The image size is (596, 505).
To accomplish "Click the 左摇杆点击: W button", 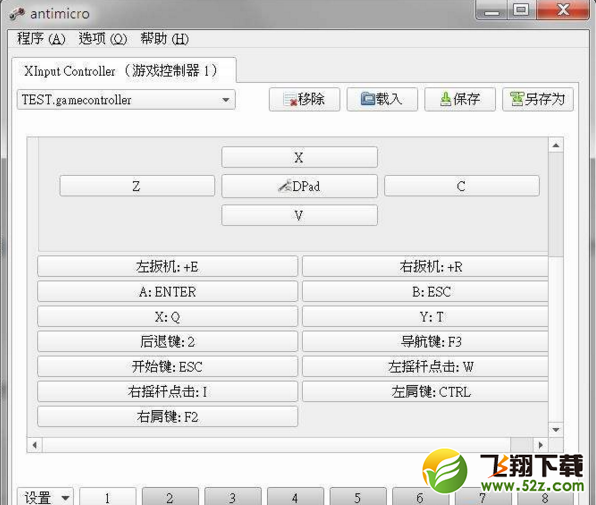I will [x=425, y=367].
